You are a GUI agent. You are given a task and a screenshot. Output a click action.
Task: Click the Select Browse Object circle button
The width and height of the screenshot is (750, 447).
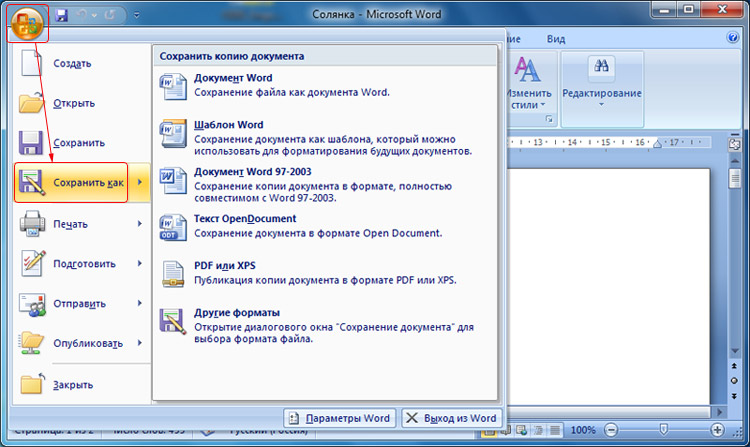pyautogui.click(x=735, y=381)
